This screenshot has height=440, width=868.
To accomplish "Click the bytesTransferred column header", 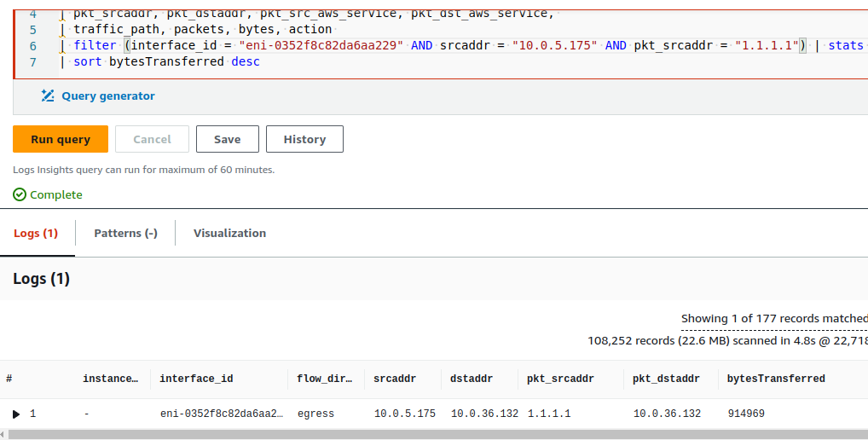I will pos(776,379).
